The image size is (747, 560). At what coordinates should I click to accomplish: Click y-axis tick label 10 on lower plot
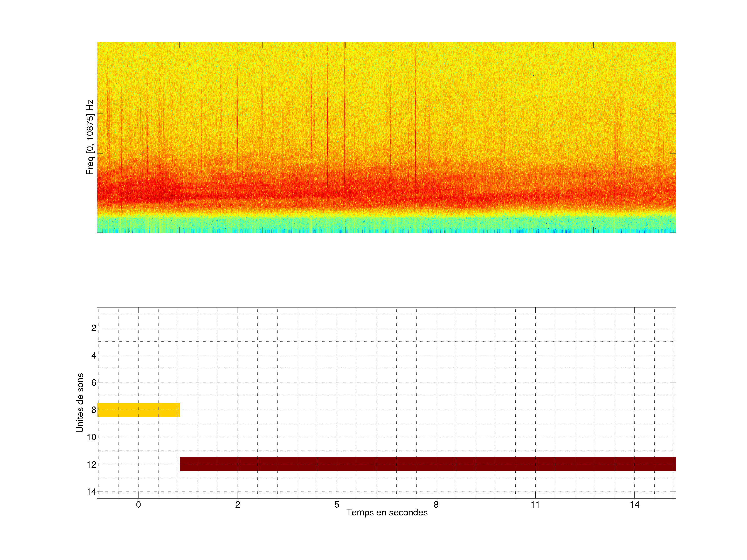91,437
